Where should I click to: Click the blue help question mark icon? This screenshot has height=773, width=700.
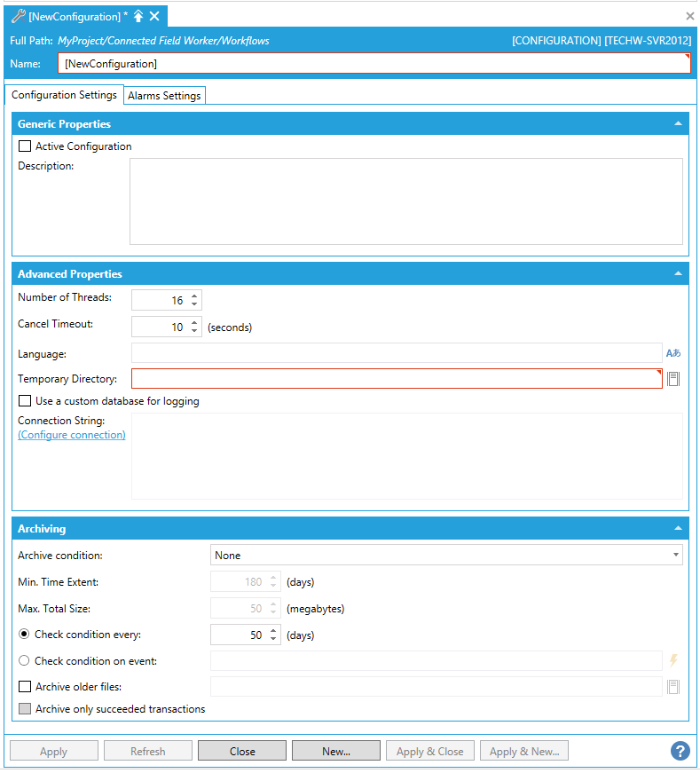point(680,751)
